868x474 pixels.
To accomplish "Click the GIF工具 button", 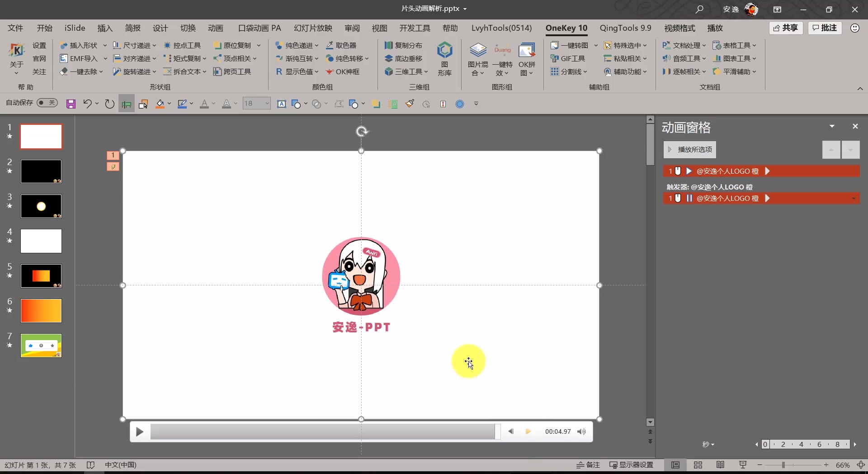I will 568,58.
